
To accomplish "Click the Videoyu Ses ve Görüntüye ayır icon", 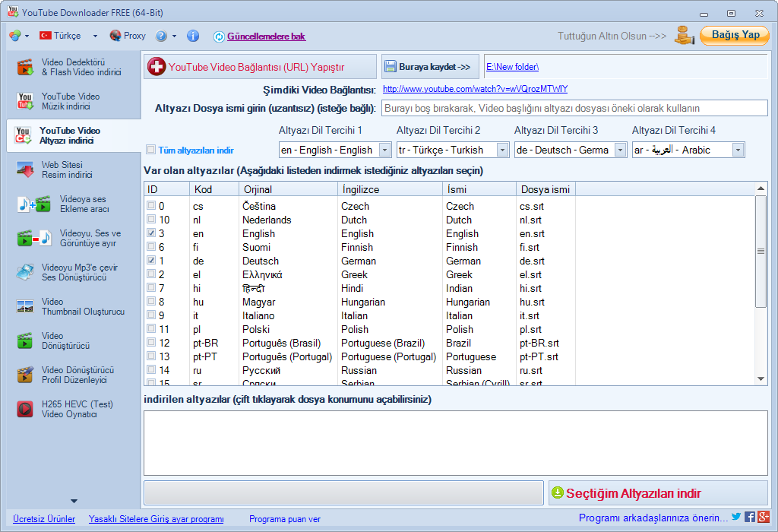I will tap(34, 238).
